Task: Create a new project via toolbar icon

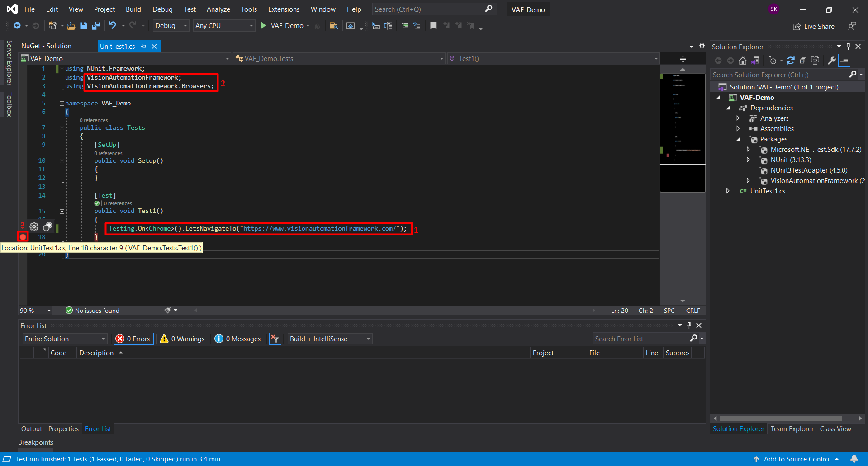Action: coord(52,26)
